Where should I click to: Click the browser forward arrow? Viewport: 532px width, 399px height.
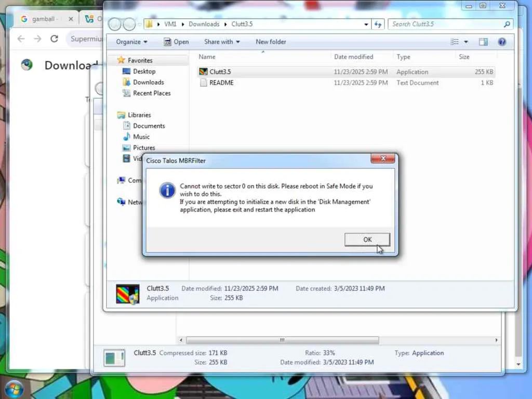coord(37,39)
